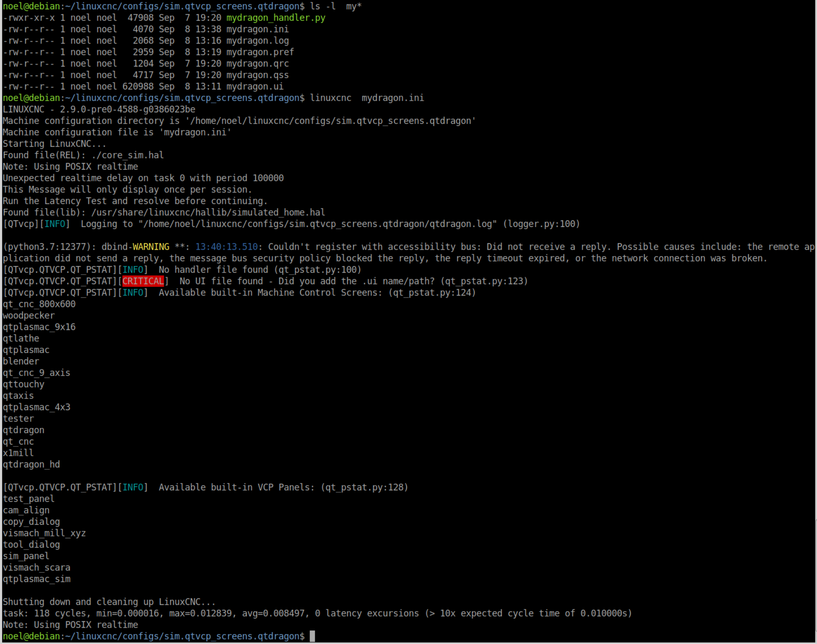Click the 'ls -l my*' command text

(336, 7)
